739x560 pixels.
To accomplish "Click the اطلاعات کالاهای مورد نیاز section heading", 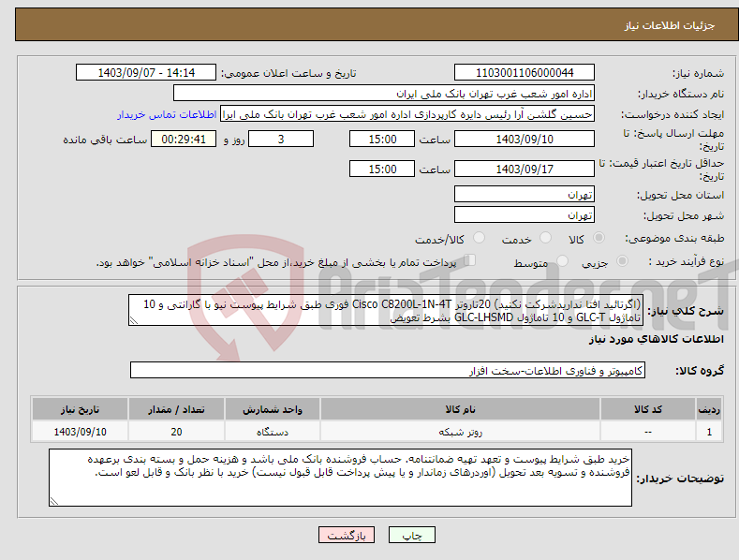I will pyautogui.click(x=656, y=339).
